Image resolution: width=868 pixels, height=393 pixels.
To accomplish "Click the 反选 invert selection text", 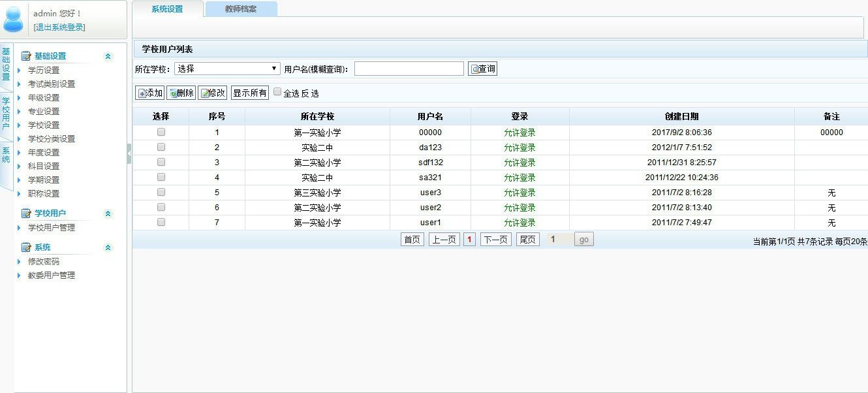I will click(310, 94).
